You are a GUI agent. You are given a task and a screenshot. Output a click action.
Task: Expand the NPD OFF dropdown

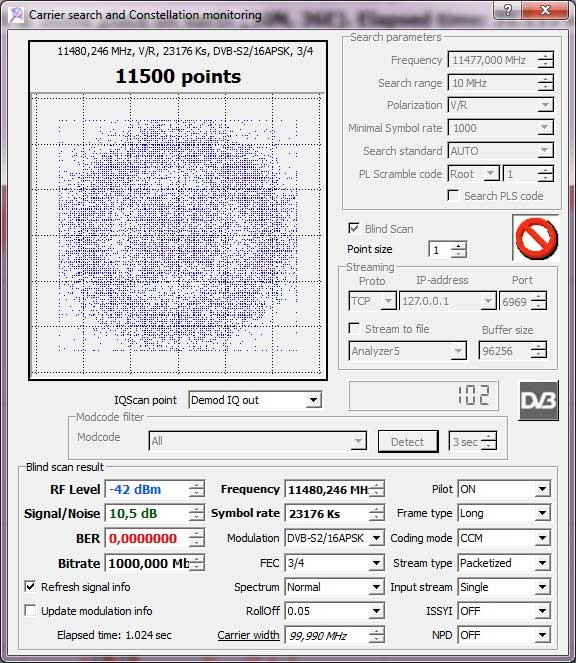tap(542, 635)
